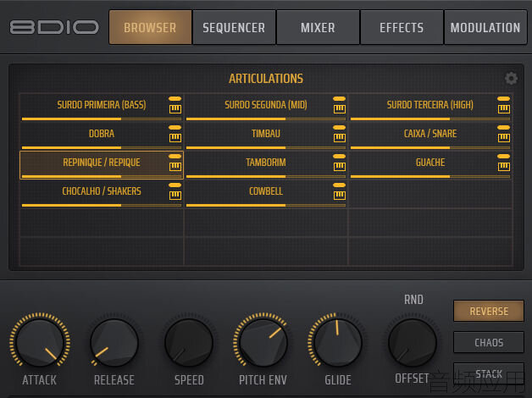The width and height of the screenshot is (532, 398).
Task: Open the Modulation tab
Action: pyautogui.click(x=485, y=27)
